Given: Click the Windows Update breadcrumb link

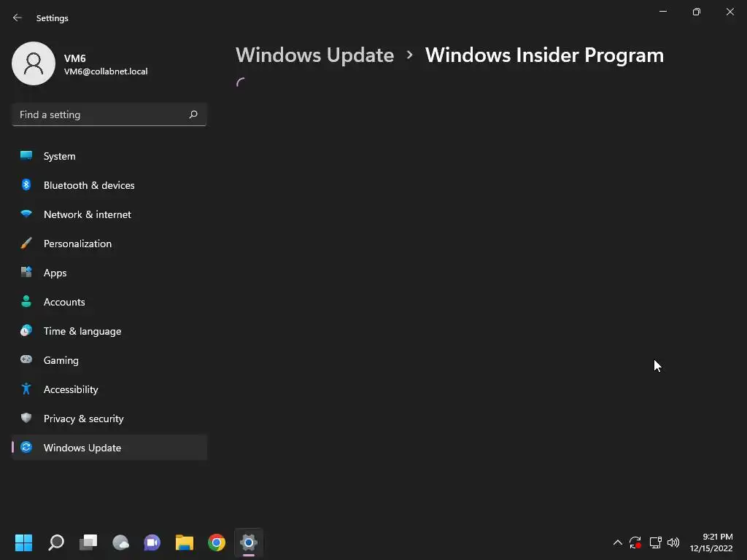Looking at the screenshot, I should pyautogui.click(x=314, y=55).
